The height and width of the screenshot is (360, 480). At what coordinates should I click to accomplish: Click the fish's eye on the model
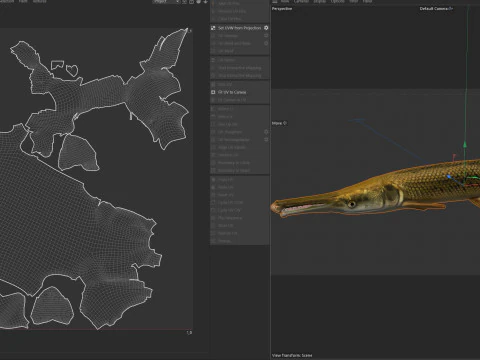(351, 204)
